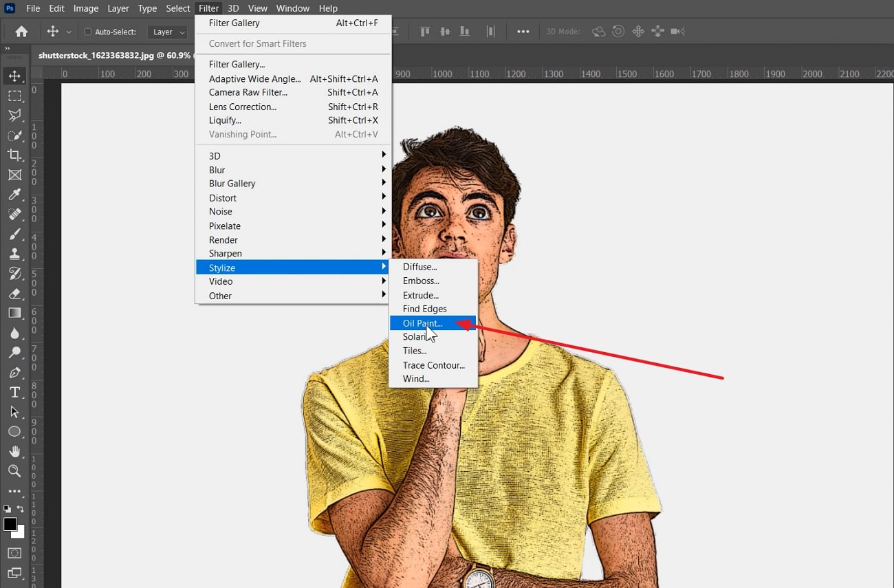The width and height of the screenshot is (894, 588).
Task: Select the shutterstock_1623363832.jpg document tab
Action: tap(113, 55)
